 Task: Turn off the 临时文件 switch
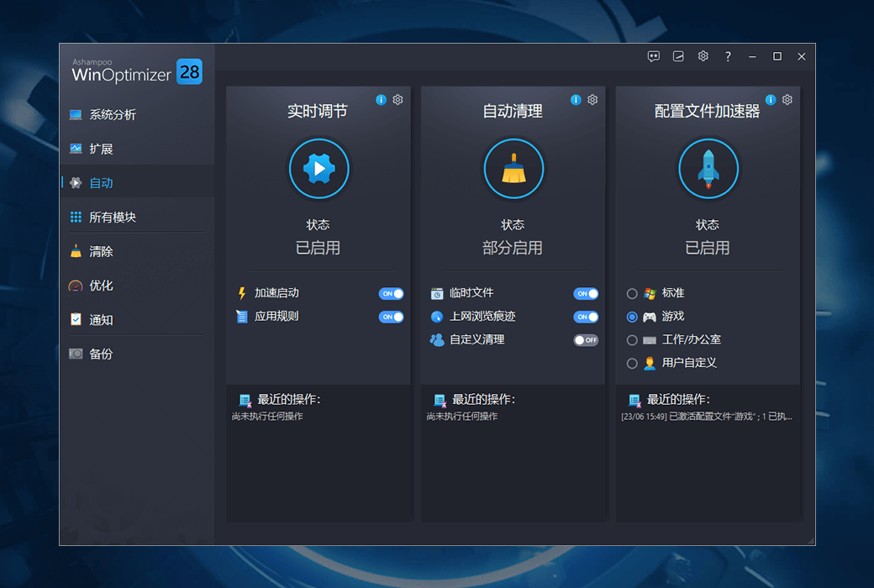(586, 294)
